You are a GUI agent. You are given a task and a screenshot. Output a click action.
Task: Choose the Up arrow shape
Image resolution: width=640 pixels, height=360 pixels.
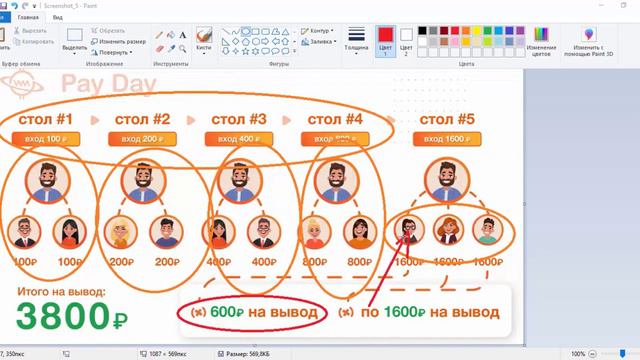[x=285, y=42]
